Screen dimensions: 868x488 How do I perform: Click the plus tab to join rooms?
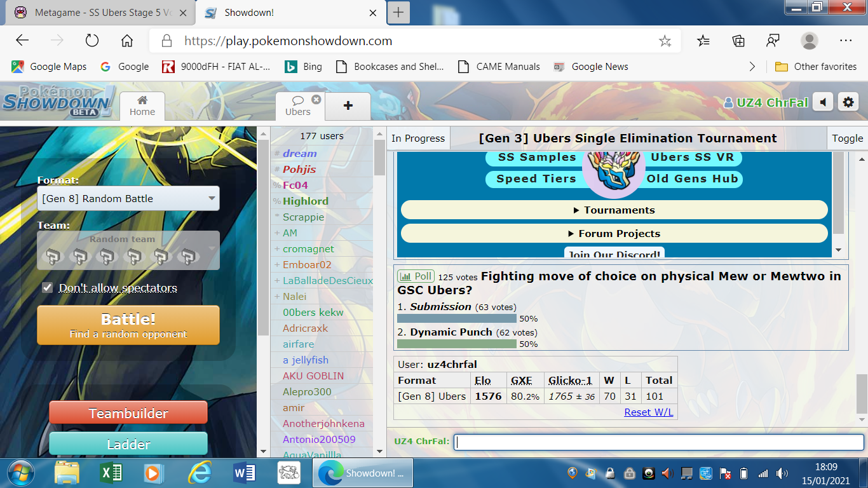[348, 106]
